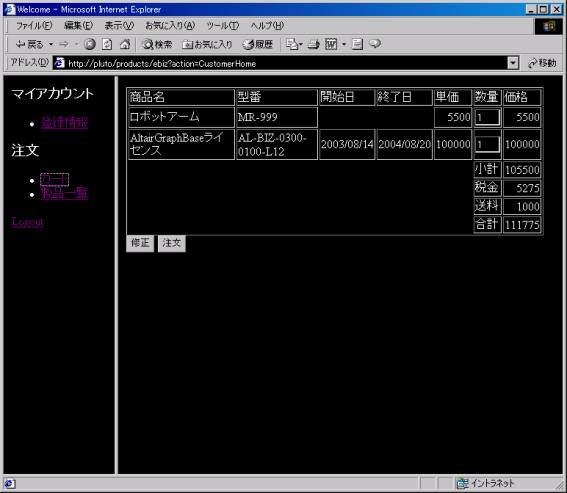
Task: Click the Back (戻る) arrow button
Action: click(x=30, y=44)
